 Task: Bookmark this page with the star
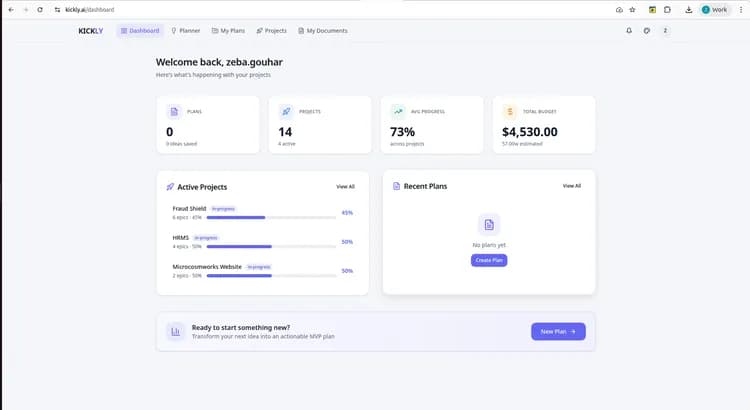tap(632, 10)
